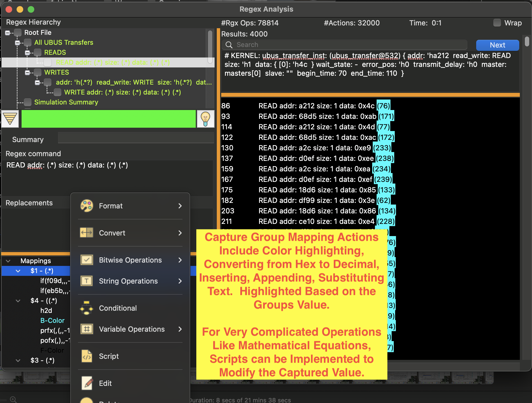Collapse the addr: 'h(.*?) read_write node
The image size is (532, 403).
point(37,83)
